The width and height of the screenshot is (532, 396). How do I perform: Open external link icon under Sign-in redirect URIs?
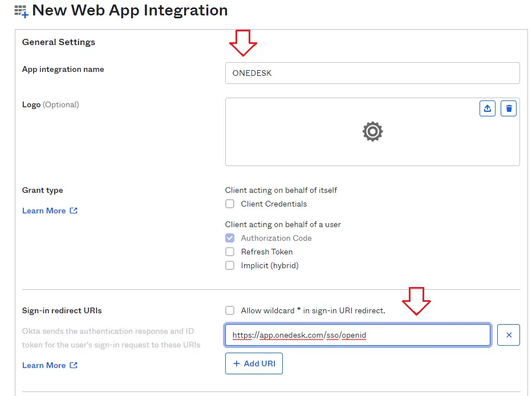[74, 365]
